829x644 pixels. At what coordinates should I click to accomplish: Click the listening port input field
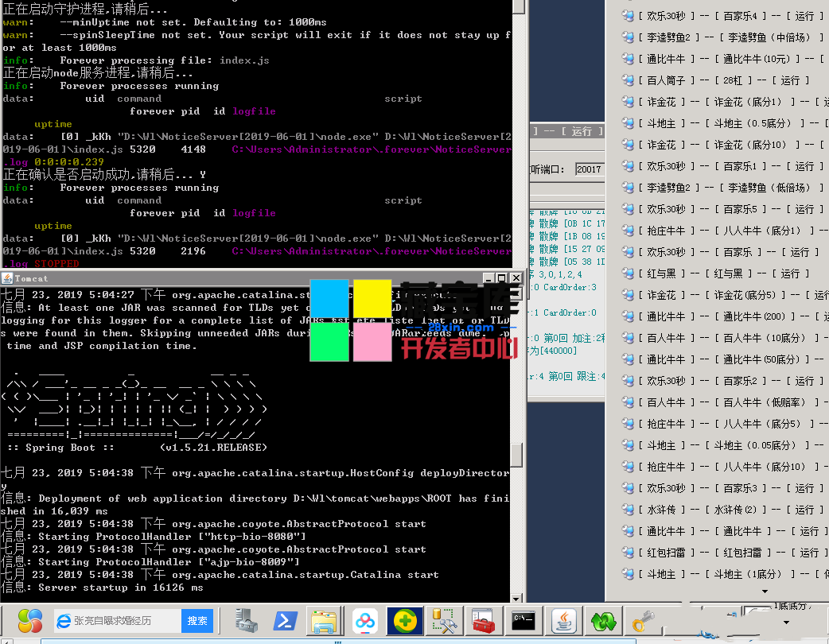pyautogui.click(x=589, y=169)
